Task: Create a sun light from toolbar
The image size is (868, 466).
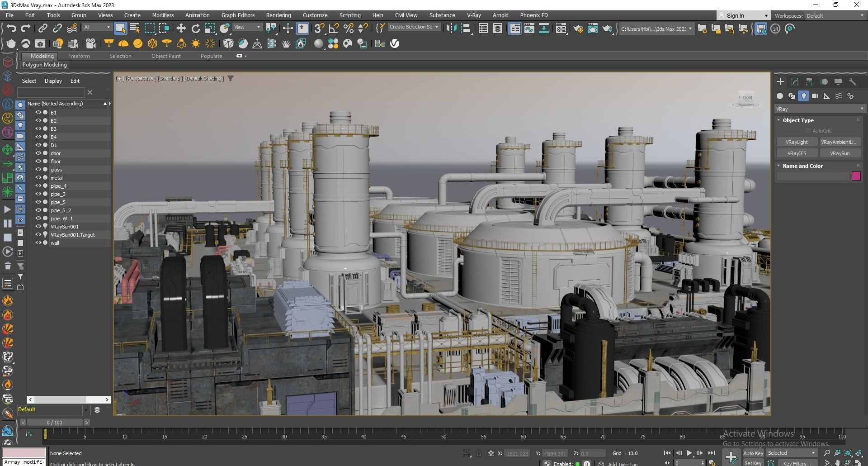Action: 196,43
